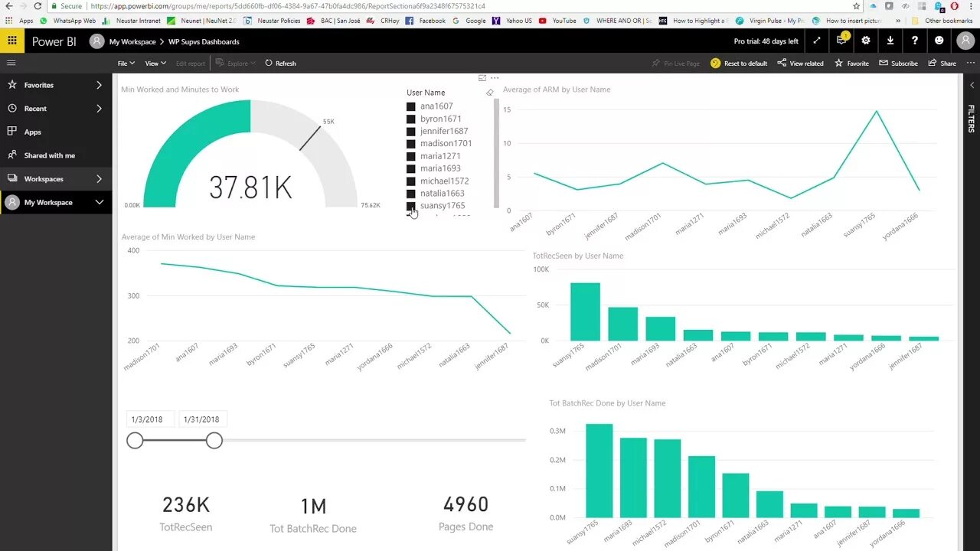The image size is (980, 551).
Task: Send feedback via the smiley icon
Action: click(x=939, y=41)
